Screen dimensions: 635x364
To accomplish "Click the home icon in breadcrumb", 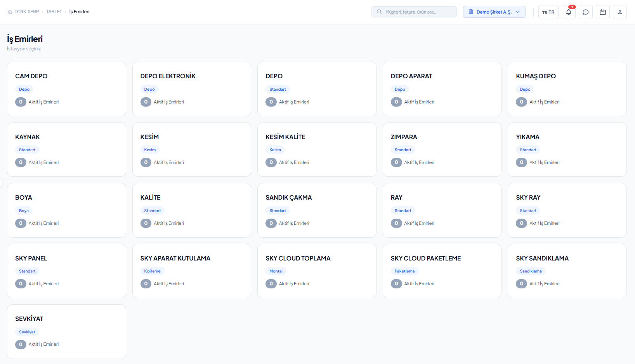I will tap(10, 12).
